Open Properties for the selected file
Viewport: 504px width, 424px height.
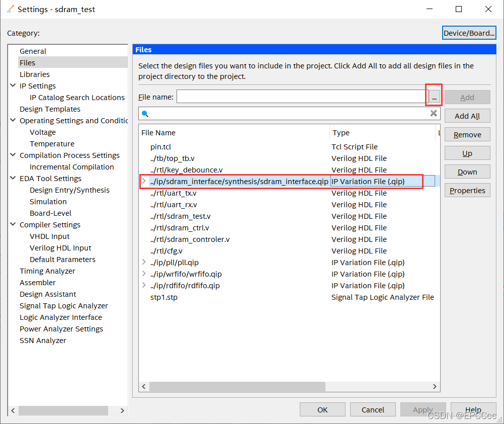(x=467, y=190)
